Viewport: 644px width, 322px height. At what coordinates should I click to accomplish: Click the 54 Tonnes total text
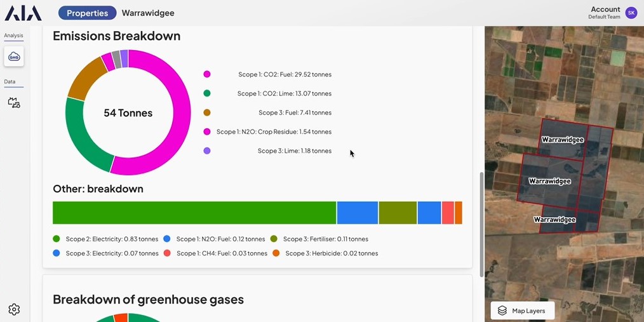(128, 113)
